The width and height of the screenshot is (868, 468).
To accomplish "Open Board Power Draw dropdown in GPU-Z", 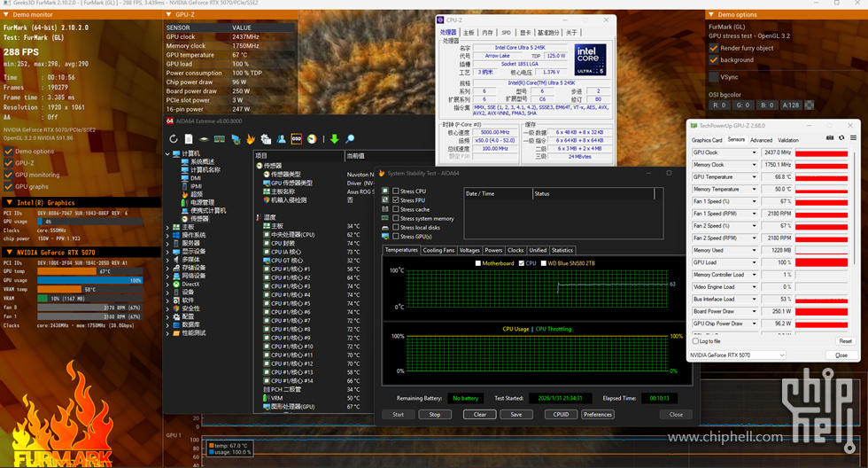I will pos(754,311).
